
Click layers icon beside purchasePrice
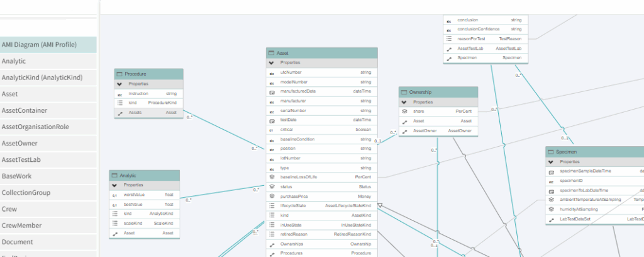pyautogui.click(x=272, y=197)
